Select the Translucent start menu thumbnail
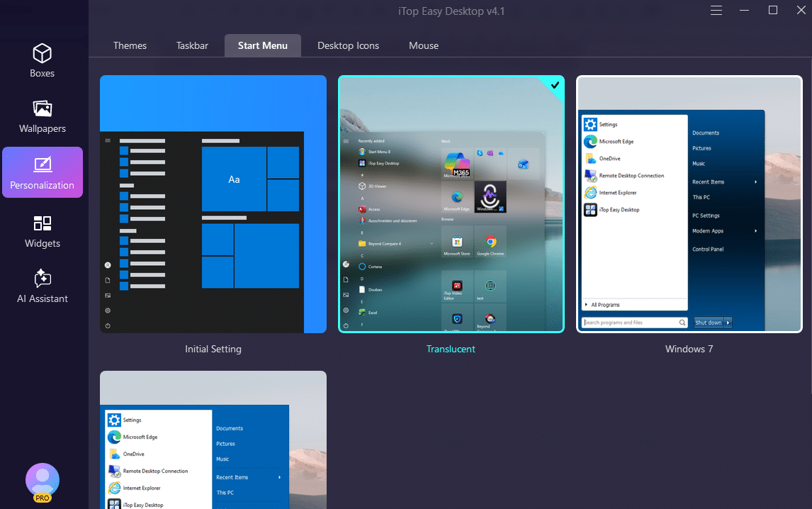Screen dimensions: 812x509 point(451,204)
